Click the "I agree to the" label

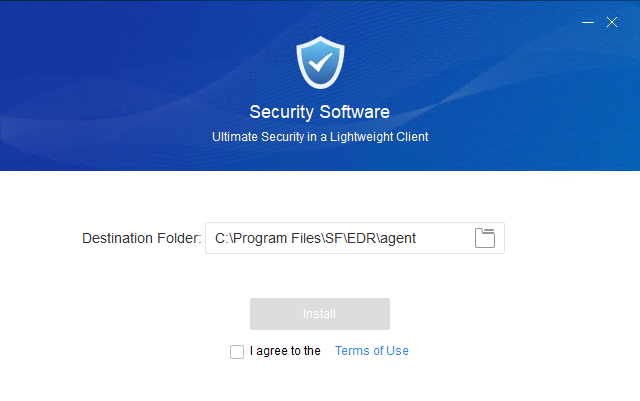point(285,351)
